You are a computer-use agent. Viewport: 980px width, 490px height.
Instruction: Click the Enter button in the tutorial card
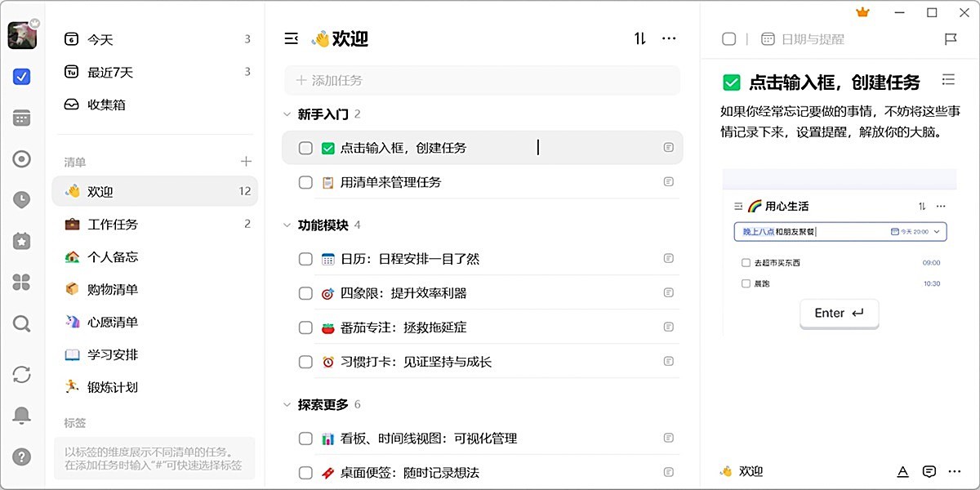click(x=839, y=313)
